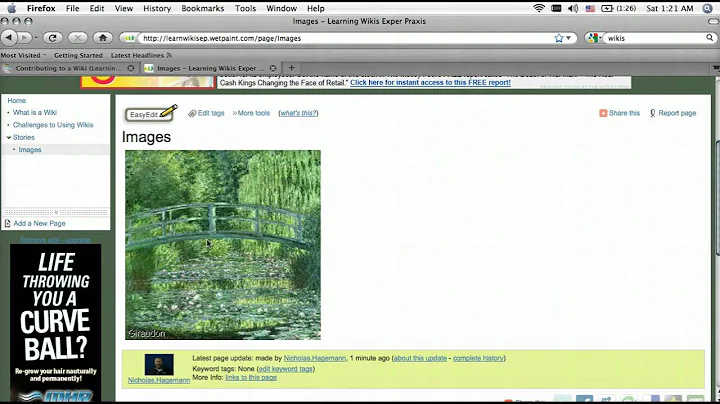Click the sidebar collapse handle
Image resolution: width=720 pixels, height=404 pixels.
click(x=56, y=212)
